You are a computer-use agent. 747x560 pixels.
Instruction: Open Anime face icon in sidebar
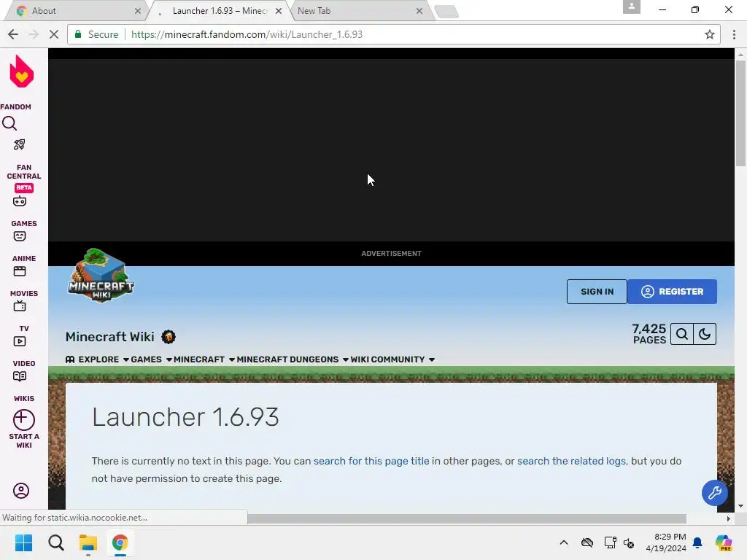point(20,237)
